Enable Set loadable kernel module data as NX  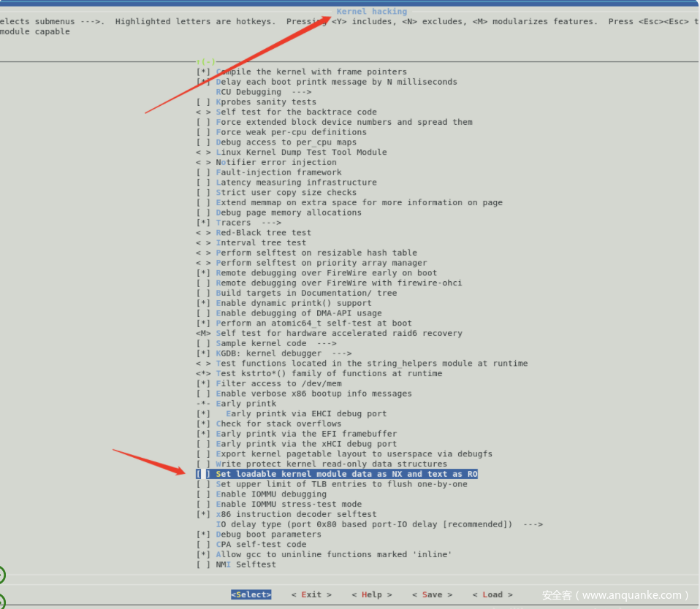[x=203, y=474]
